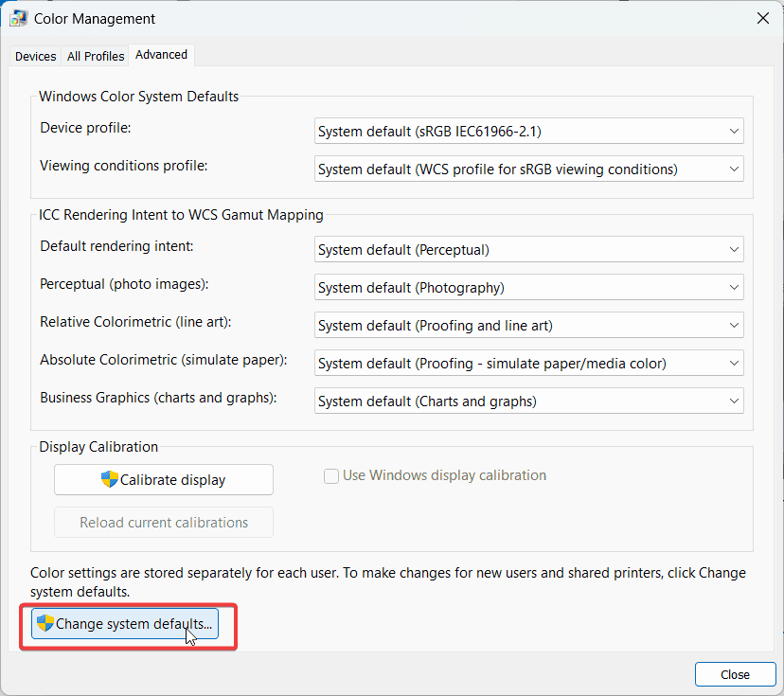Open the Default rendering intent dropdown
Screen dimensions: 784x696
(x=528, y=250)
